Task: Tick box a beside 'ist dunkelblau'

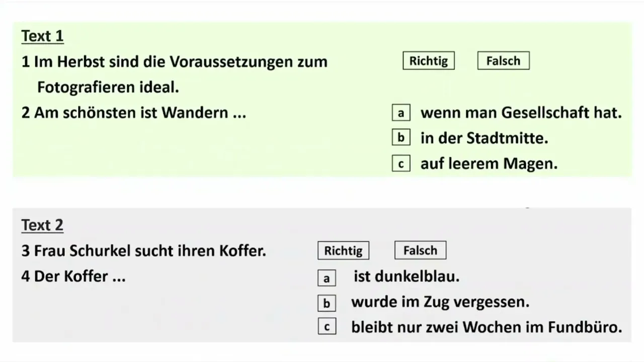Action: tap(327, 278)
